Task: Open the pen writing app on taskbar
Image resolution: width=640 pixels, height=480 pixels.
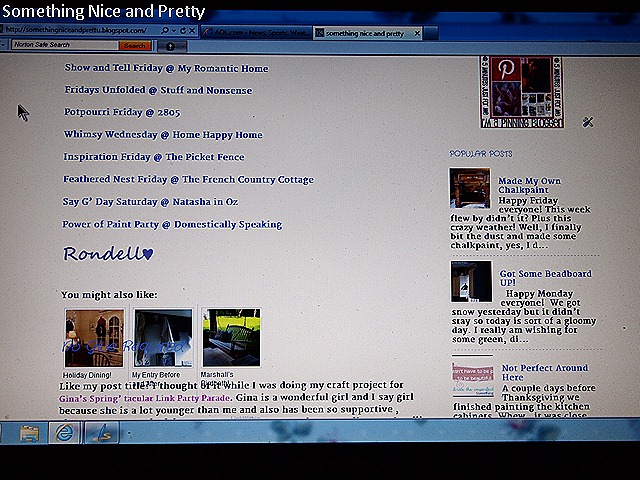Action: click(x=102, y=433)
